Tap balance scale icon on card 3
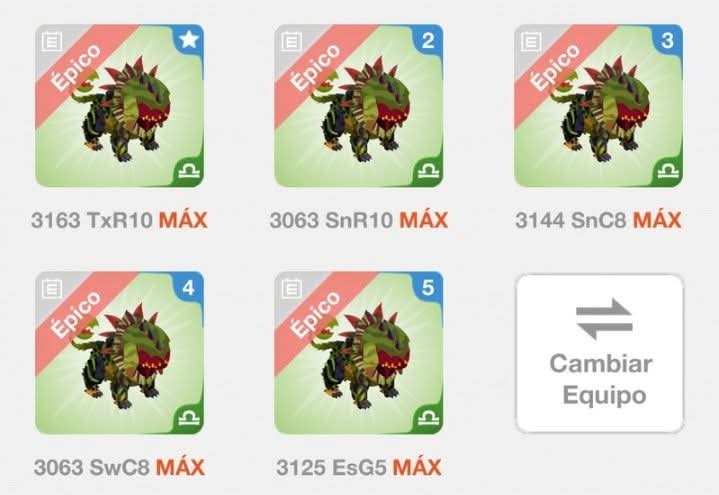 [x=668, y=172]
